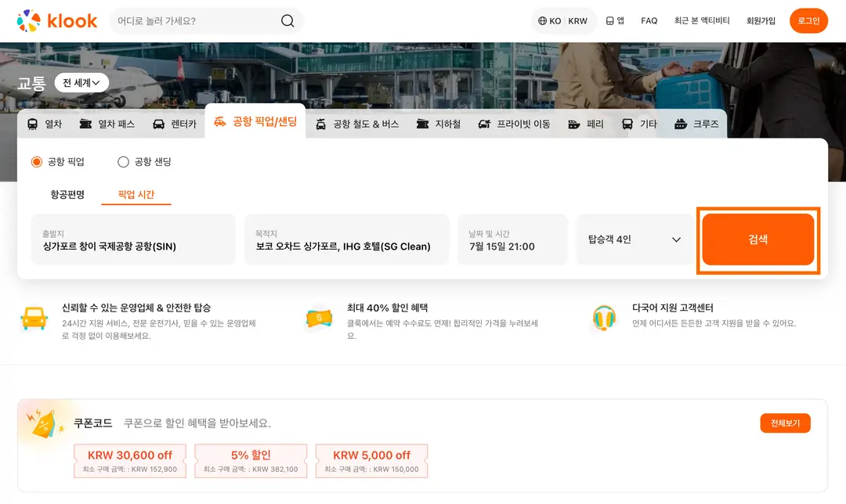Click the yellow taxi feature icon
The height and width of the screenshot is (504, 846).
tap(34, 318)
